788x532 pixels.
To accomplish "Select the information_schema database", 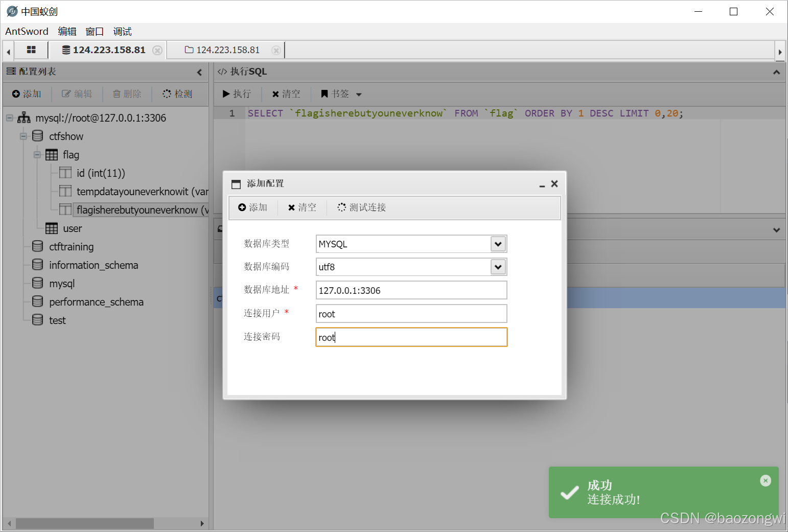I will click(x=94, y=265).
